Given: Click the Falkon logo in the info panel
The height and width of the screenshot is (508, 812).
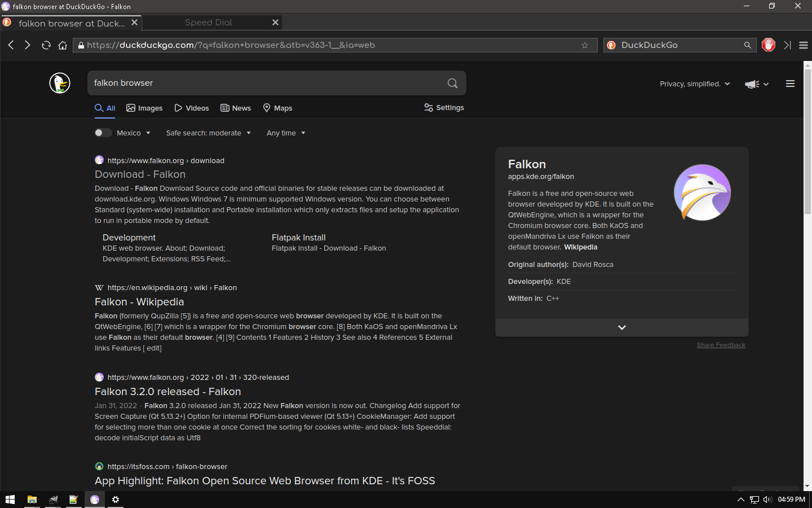Looking at the screenshot, I should point(703,192).
